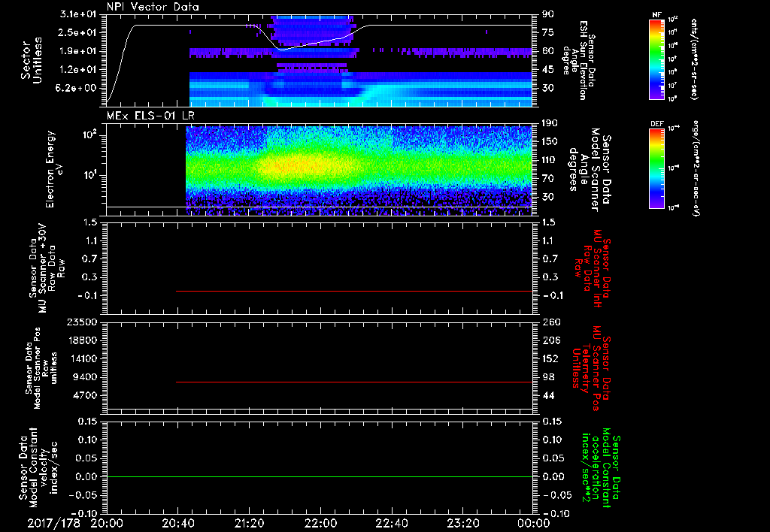This screenshot has width=770, height=532.
Task: Click the '90' elevation angle tick
Action: point(548,14)
